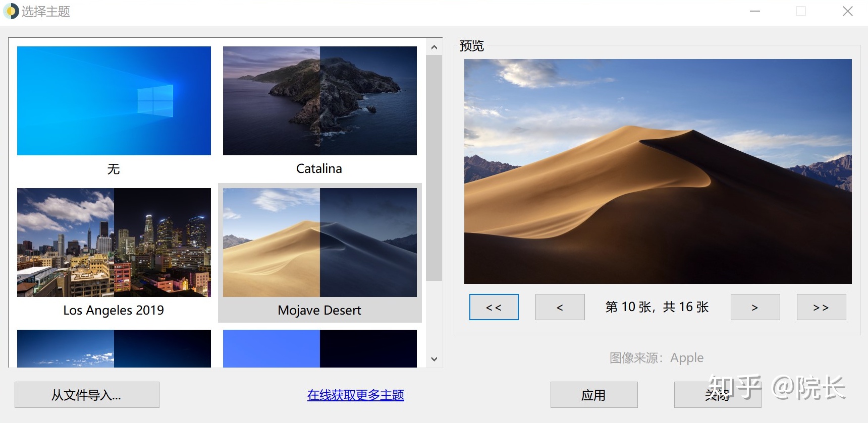Select the partially visible blue sky earth theme

point(114,348)
